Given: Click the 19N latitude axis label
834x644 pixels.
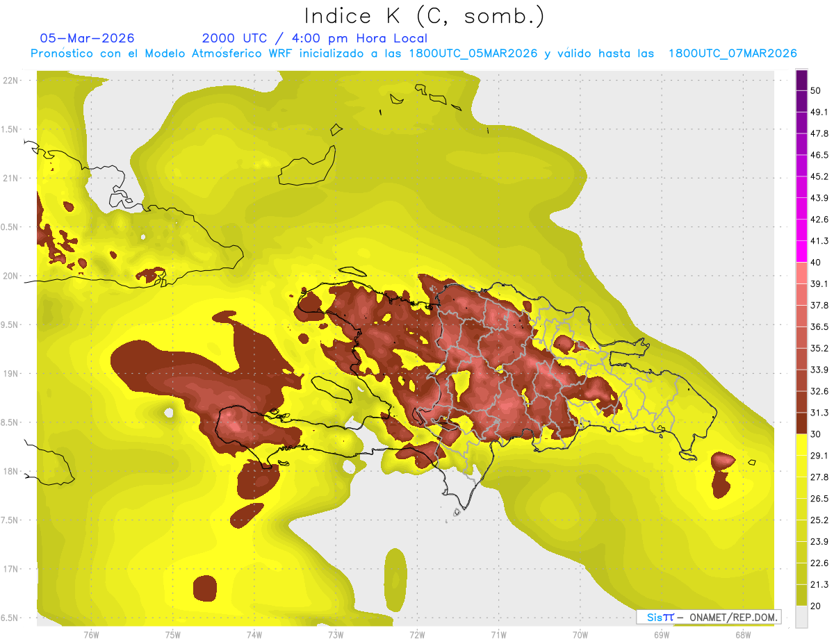Looking at the screenshot, I should [10, 373].
